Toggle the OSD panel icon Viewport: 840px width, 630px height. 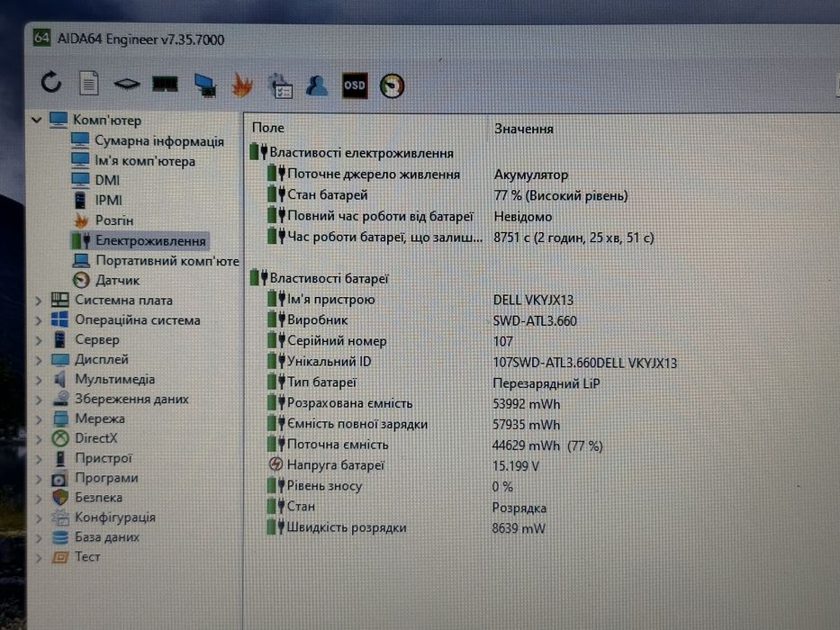355,85
